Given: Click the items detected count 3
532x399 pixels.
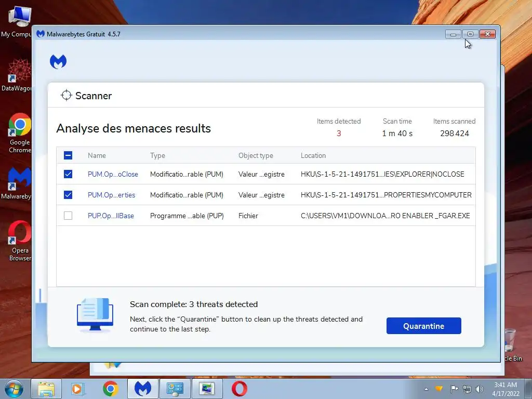Looking at the screenshot, I should pyautogui.click(x=339, y=134).
